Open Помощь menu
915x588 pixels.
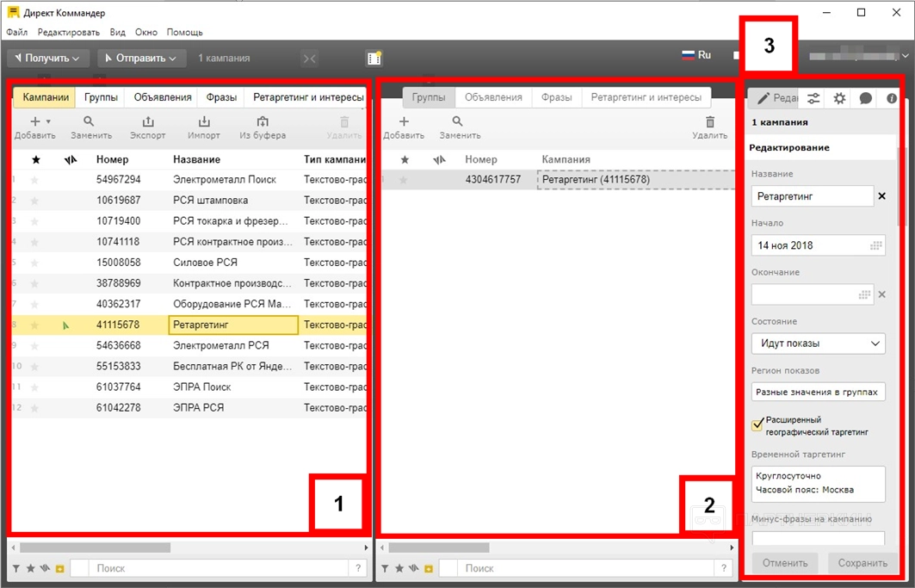point(184,32)
